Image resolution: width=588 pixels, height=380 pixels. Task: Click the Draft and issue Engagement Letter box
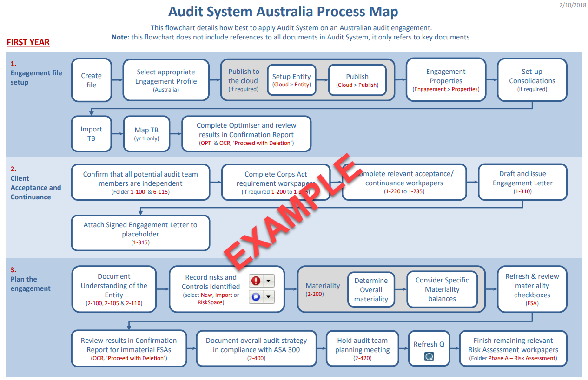click(x=522, y=182)
